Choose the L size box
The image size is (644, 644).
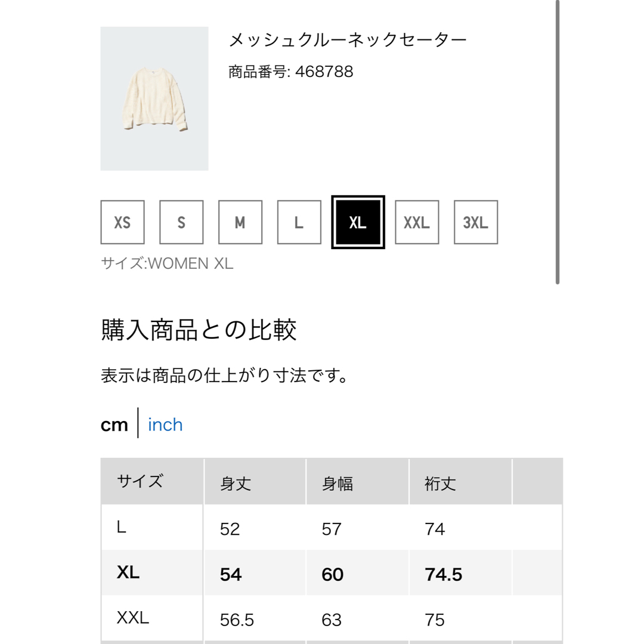[299, 222]
